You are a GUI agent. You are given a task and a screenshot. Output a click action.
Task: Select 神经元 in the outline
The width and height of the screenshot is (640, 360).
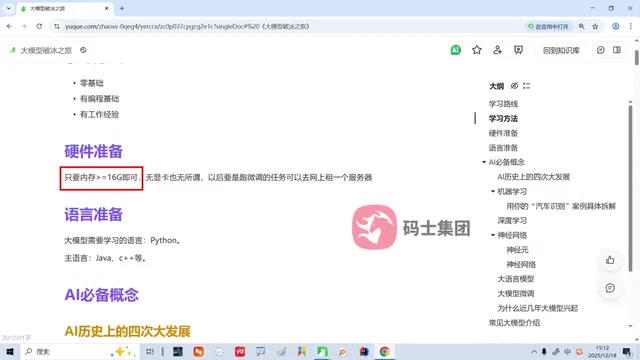517,250
